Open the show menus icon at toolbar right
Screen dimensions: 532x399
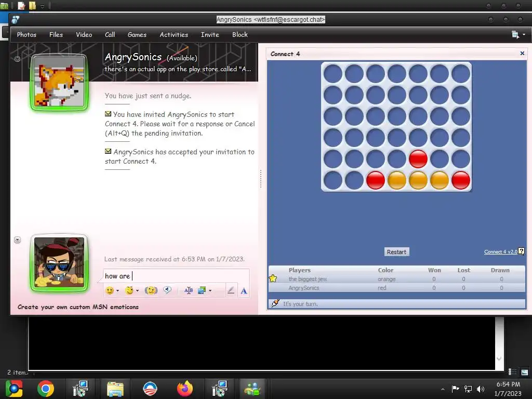[x=515, y=35]
